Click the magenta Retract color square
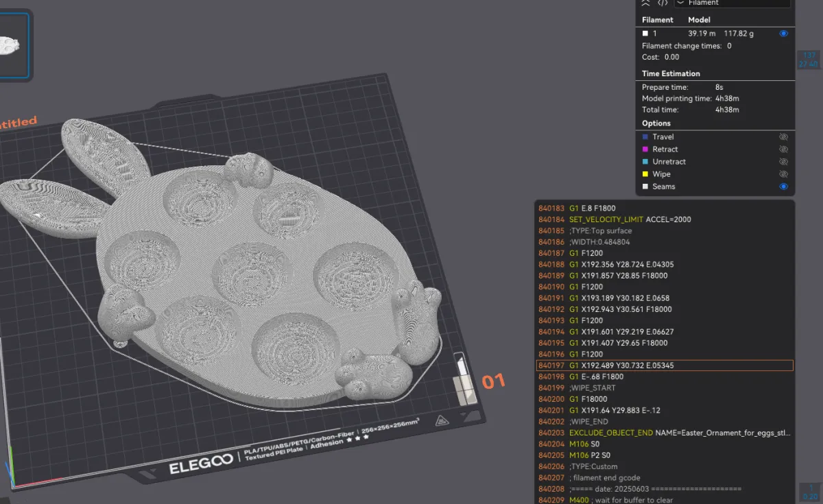The width and height of the screenshot is (823, 504). [645, 149]
